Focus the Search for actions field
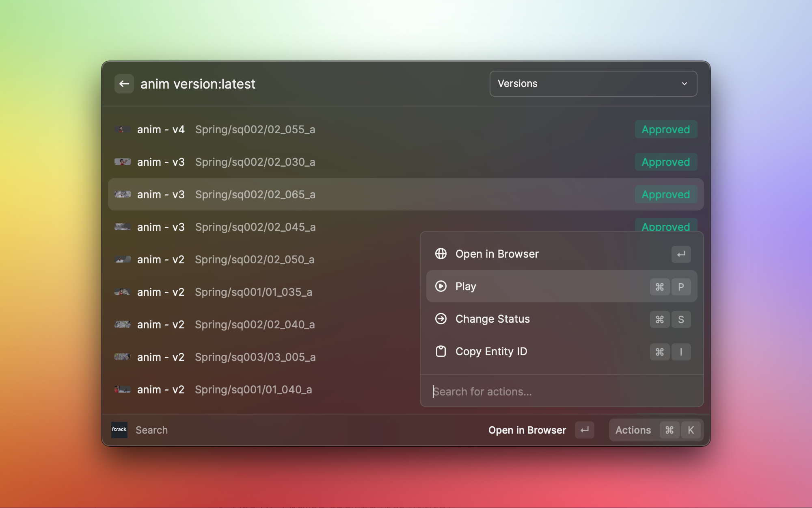812x508 pixels. [x=560, y=391]
